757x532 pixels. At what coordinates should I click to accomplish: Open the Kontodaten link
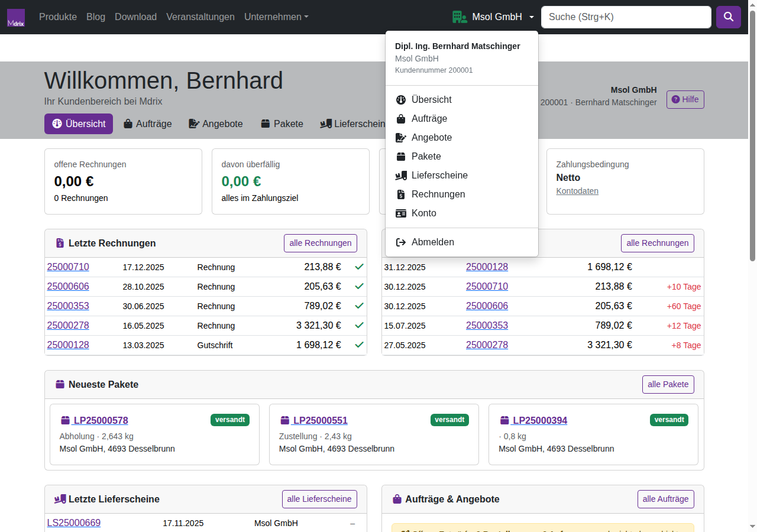click(x=577, y=191)
